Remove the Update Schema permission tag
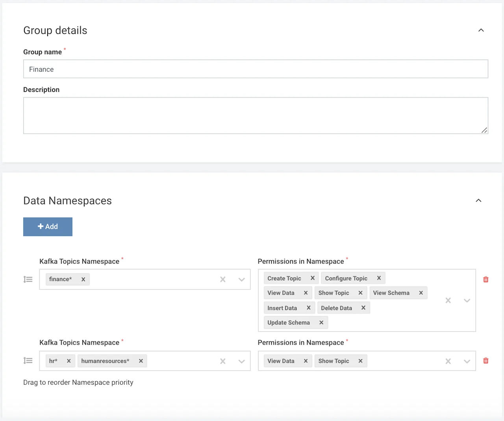 click(x=321, y=323)
